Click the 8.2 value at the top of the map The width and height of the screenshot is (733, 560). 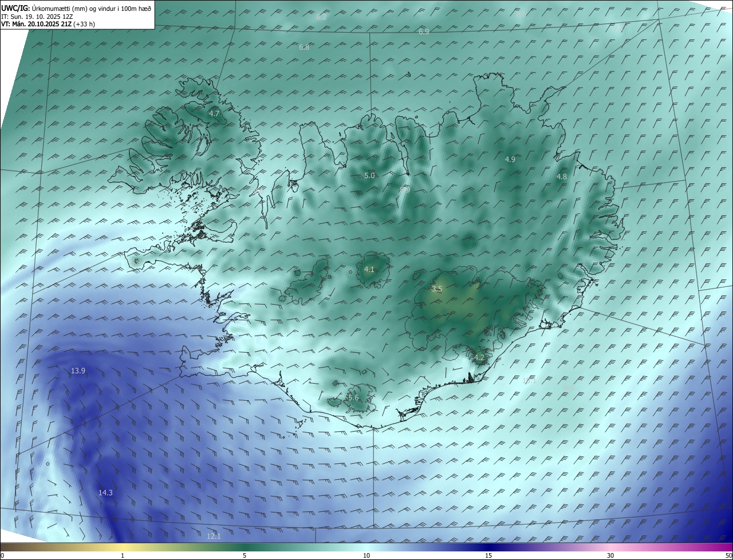point(321,17)
